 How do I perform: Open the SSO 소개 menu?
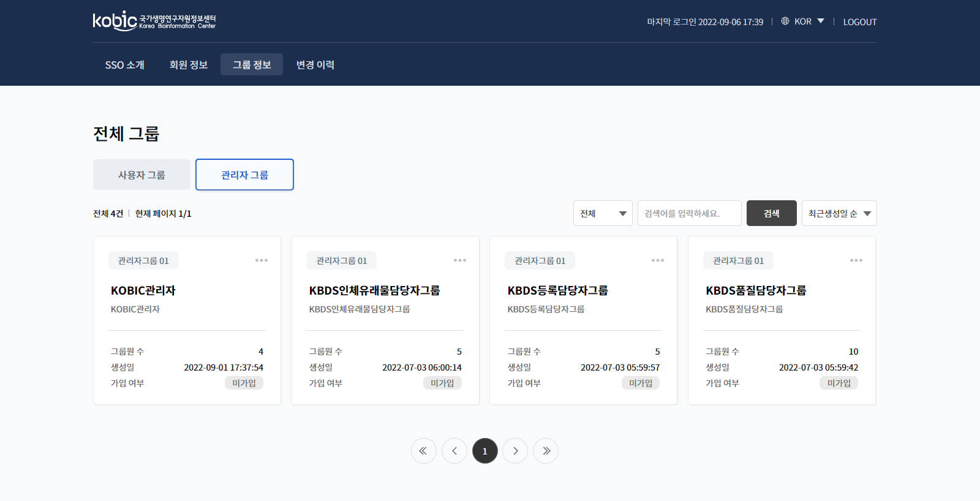click(125, 64)
